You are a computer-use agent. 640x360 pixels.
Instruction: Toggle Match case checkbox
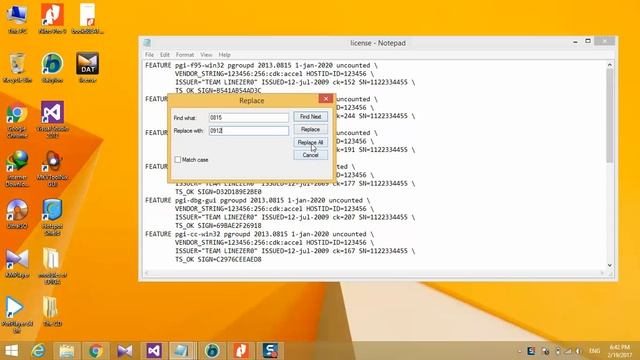178,160
